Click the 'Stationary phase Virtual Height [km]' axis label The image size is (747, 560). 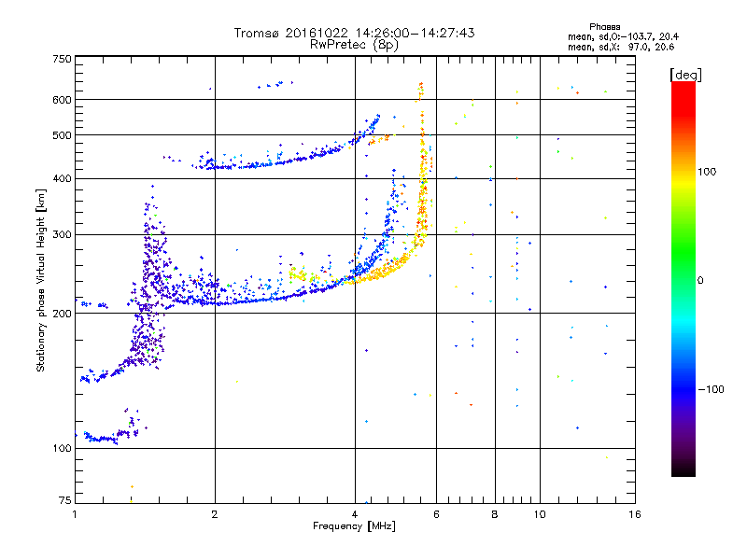41,281
